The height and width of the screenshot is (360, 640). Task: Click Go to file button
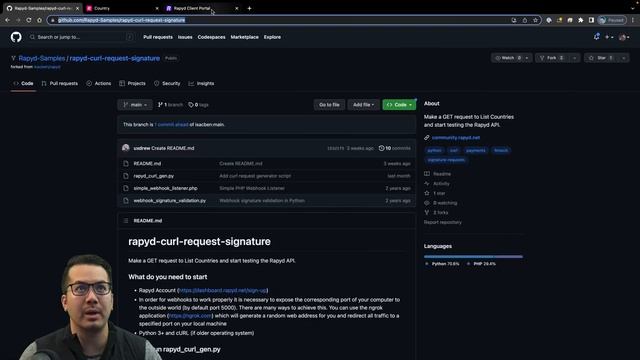pos(329,105)
